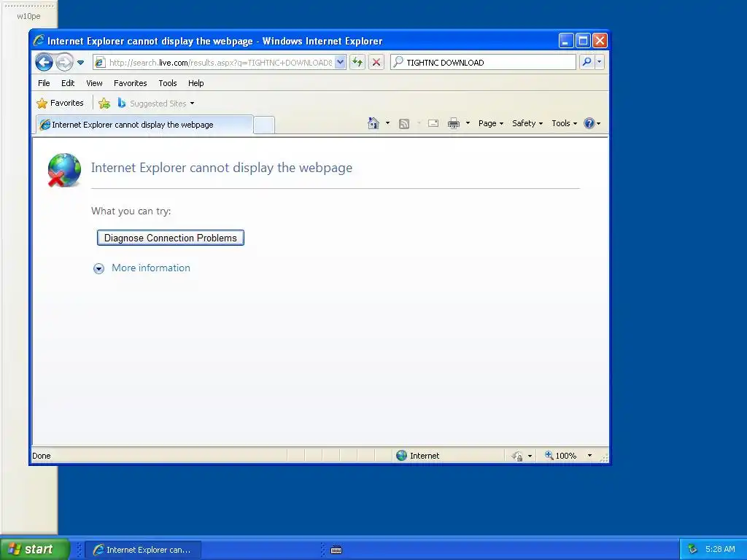Open the Tools command bar menu

[564, 123]
